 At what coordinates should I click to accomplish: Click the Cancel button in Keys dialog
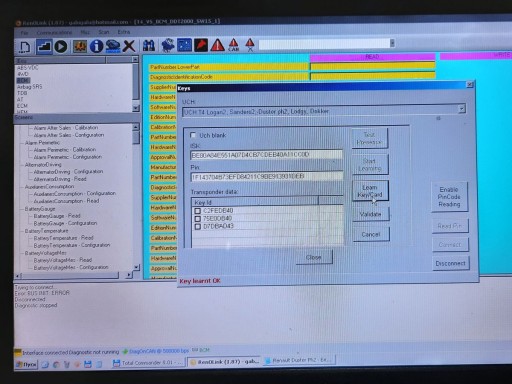371,234
